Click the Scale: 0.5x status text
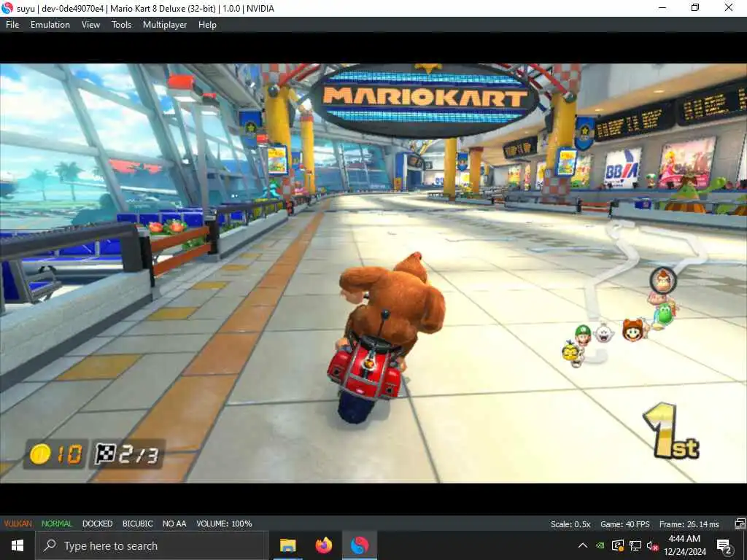The height and width of the screenshot is (560, 747). point(570,524)
